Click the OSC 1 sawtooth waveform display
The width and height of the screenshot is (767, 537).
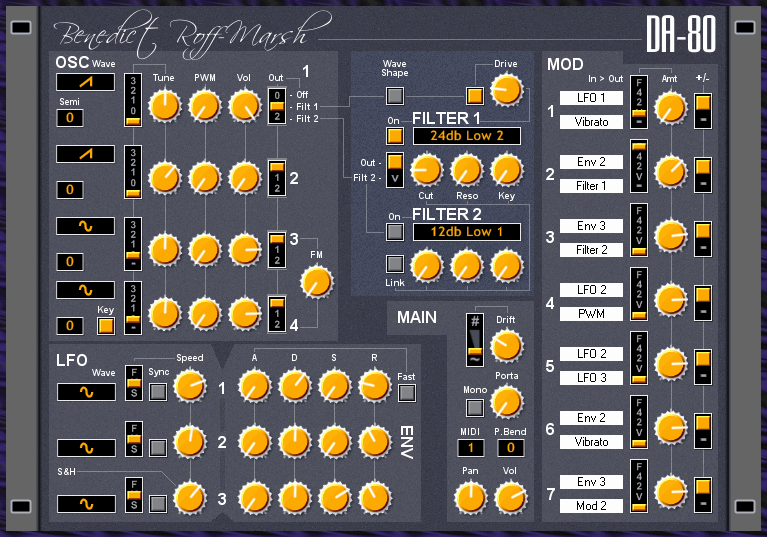point(85,82)
